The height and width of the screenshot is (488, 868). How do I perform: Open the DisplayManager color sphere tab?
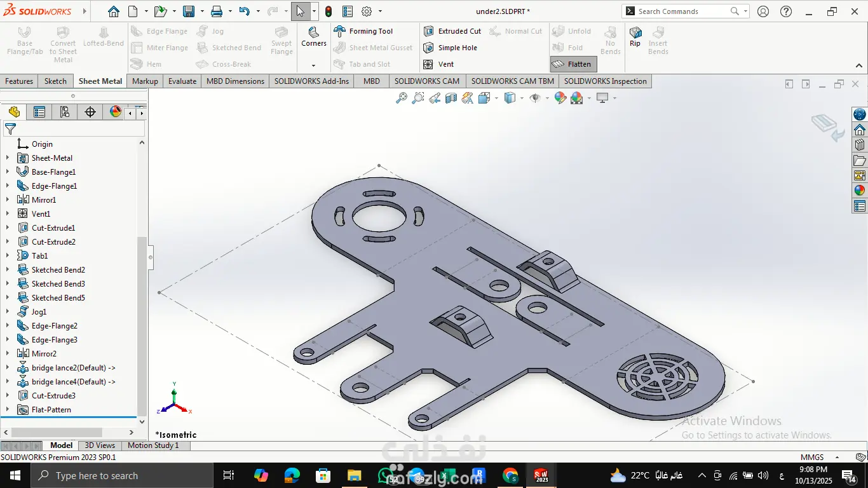coord(115,112)
